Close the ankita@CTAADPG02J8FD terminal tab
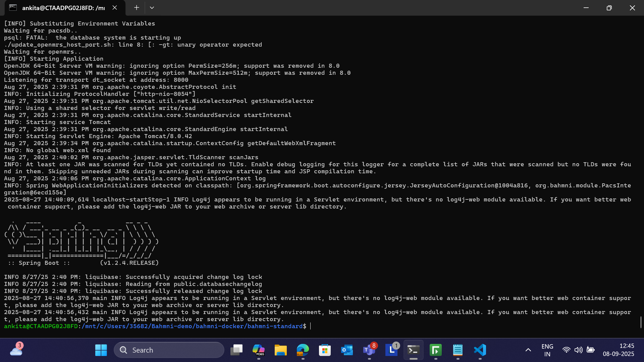644x362 pixels. click(x=115, y=8)
